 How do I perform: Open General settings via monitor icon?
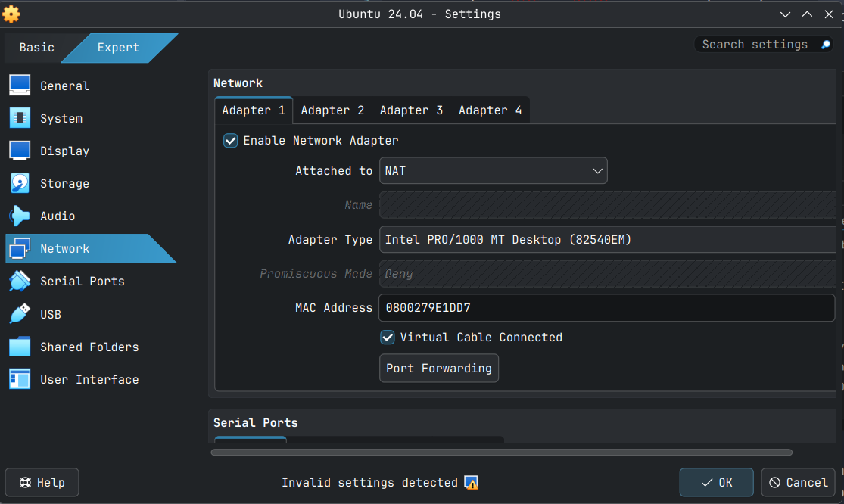tap(20, 86)
